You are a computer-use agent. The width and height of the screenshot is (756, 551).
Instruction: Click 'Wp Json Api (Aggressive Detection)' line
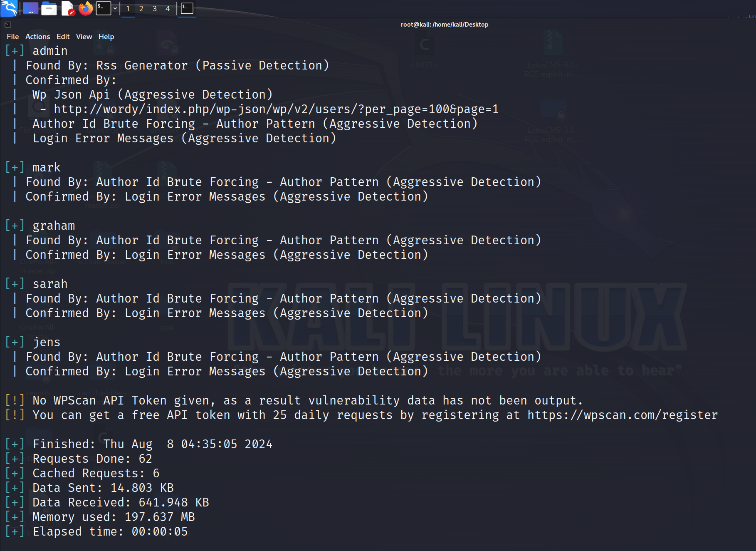(x=153, y=94)
